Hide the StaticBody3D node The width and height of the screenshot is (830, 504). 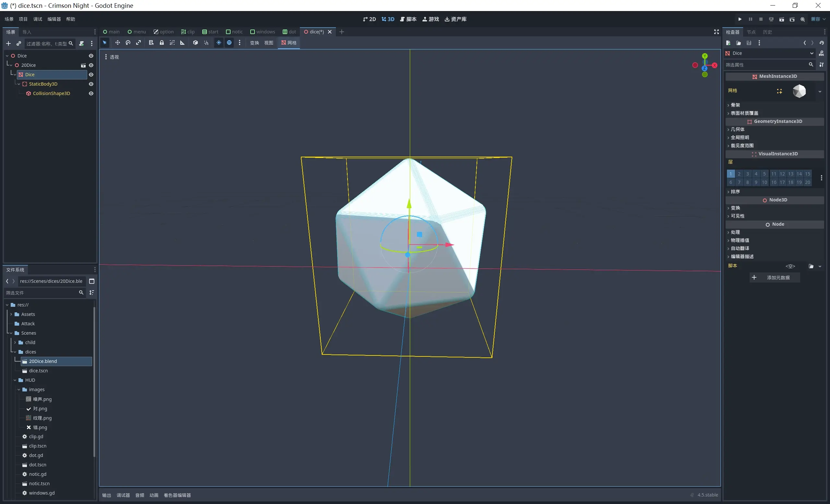tap(91, 84)
